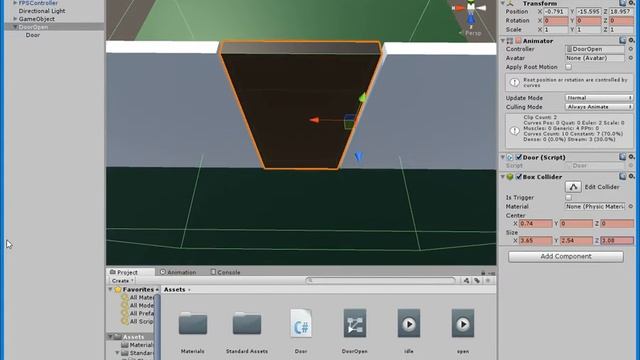640x360 pixels.
Task: Click the Project search input field
Action: tap(380, 280)
